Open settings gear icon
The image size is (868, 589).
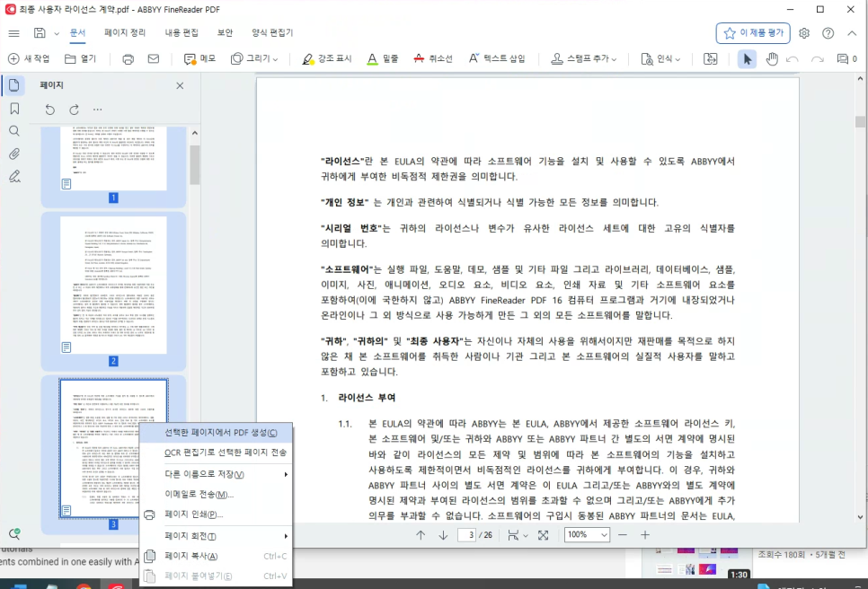tap(804, 33)
